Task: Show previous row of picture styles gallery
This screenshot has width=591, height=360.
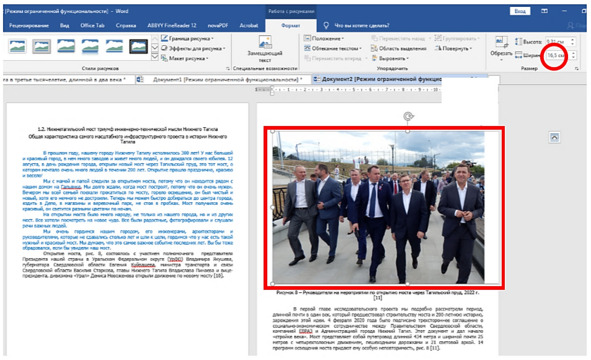Action: (x=155, y=38)
